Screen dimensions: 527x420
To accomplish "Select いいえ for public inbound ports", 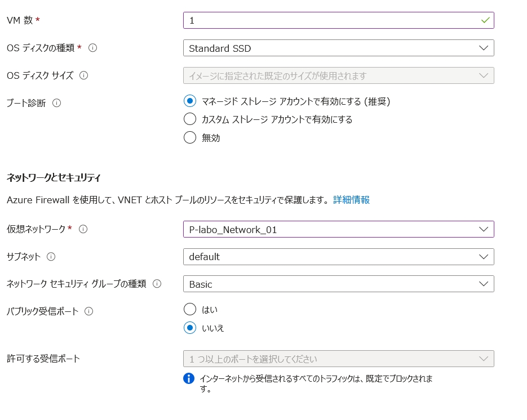I will [x=190, y=328].
